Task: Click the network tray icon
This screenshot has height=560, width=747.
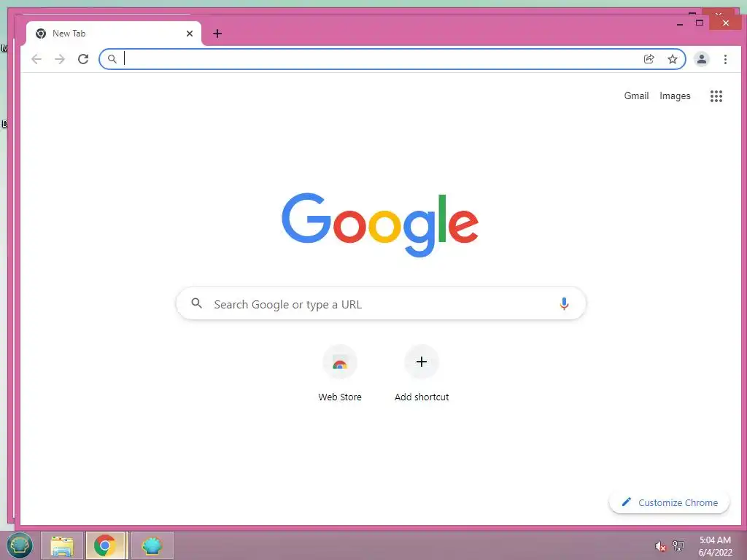Action: click(678, 545)
